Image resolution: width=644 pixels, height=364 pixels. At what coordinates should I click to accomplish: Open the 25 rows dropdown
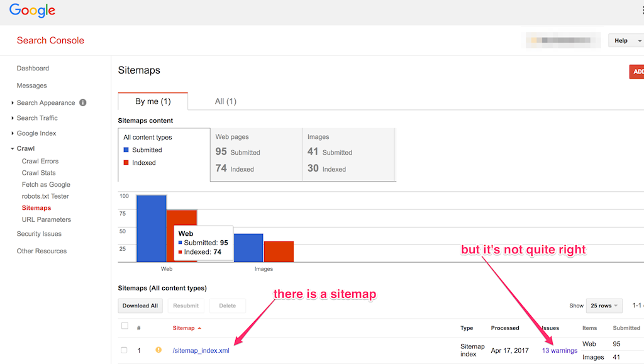[x=604, y=306]
